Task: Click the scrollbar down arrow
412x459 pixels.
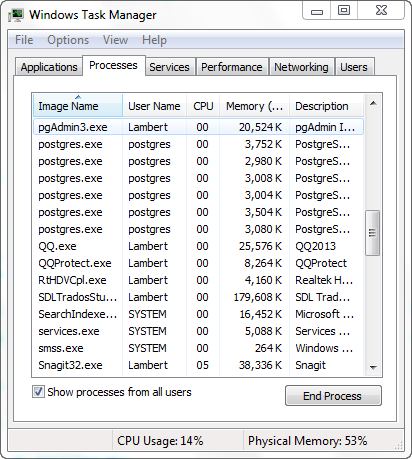Action: [373, 367]
